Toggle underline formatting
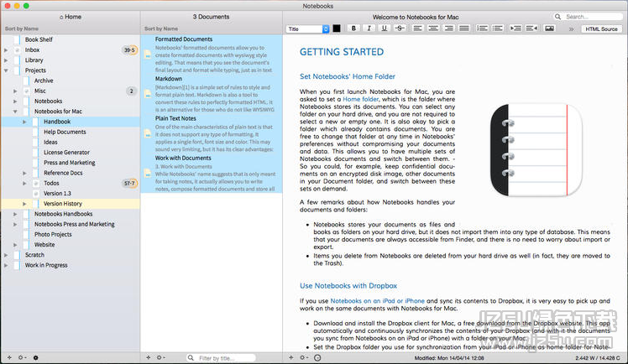Image resolution: width=628 pixels, height=364 pixels. (384, 29)
